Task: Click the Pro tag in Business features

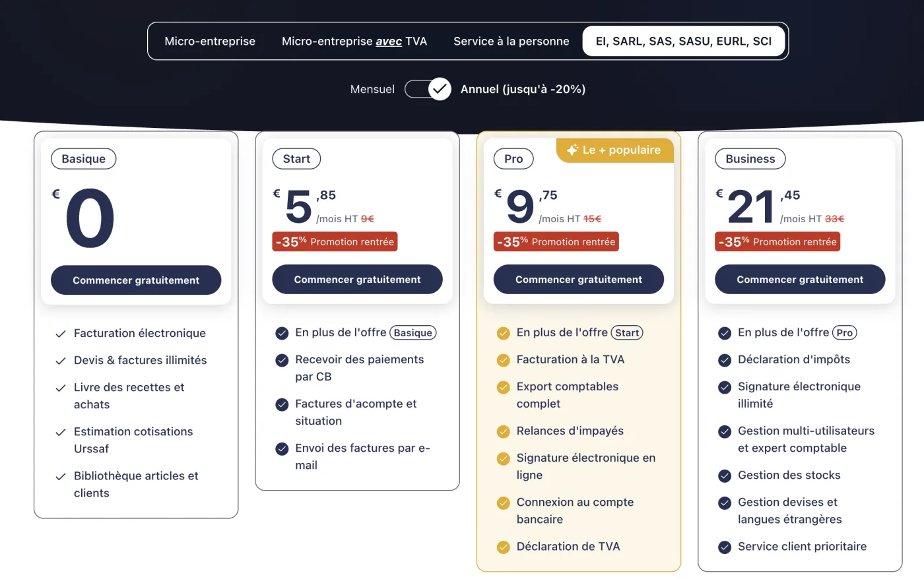Action: pyautogui.click(x=845, y=333)
